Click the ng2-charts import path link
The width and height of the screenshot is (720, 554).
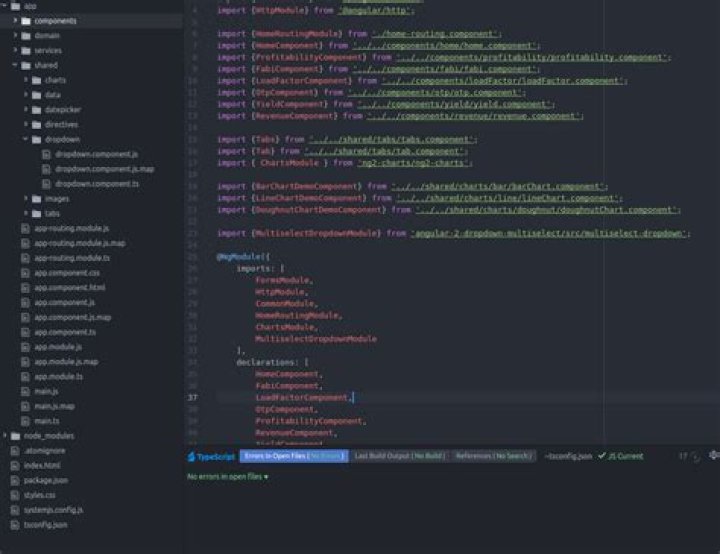click(414, 163)
